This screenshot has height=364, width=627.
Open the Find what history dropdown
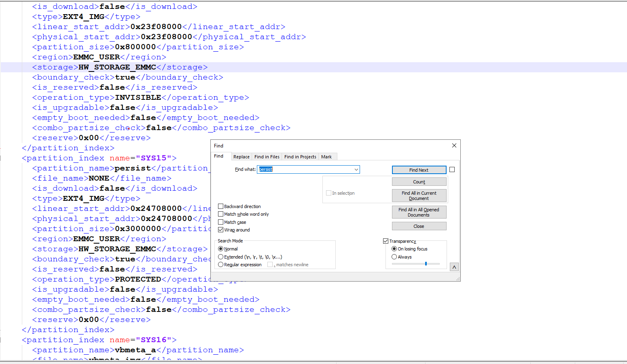point(356,169)
